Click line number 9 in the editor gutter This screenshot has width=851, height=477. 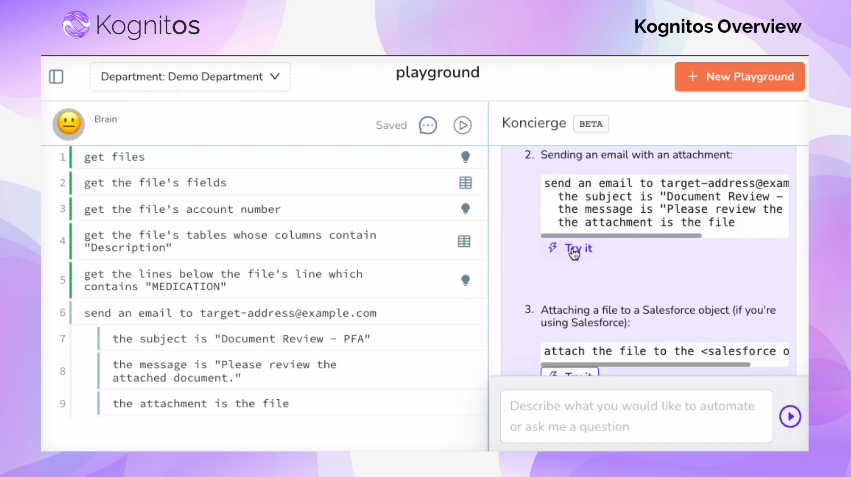coord(62,404)
